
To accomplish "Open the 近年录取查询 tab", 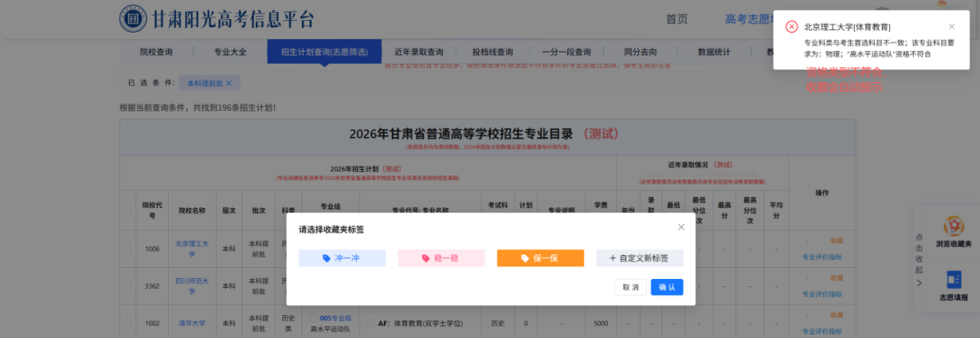I will [x=418, y=52].
